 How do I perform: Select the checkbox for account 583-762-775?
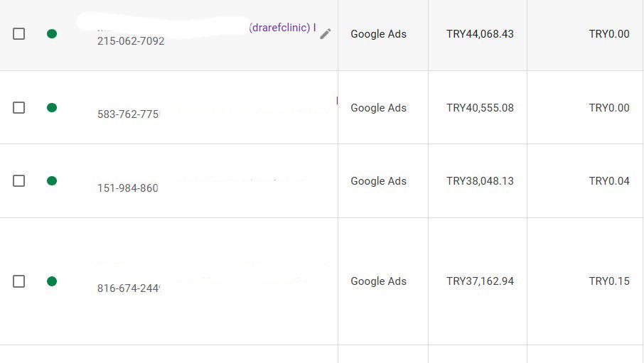pos(19,107)
